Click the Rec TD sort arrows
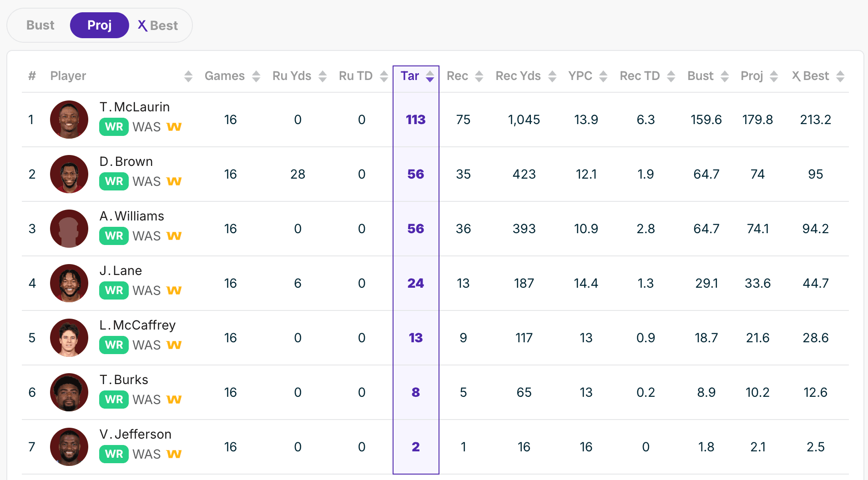The height and width of the screenshot is (480, 868). tap(671, 76)
